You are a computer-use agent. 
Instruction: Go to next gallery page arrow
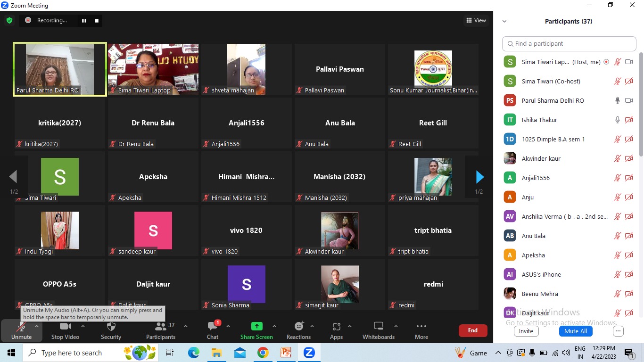(479, 177)
